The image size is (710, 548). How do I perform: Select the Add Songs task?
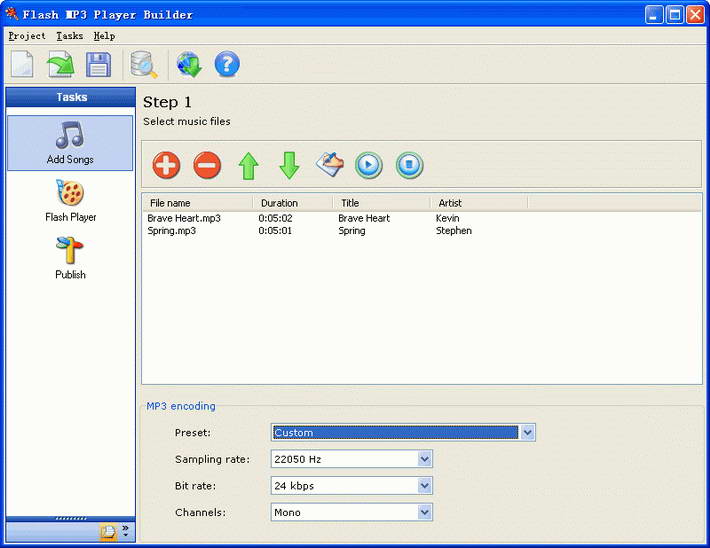pos(70,143)
